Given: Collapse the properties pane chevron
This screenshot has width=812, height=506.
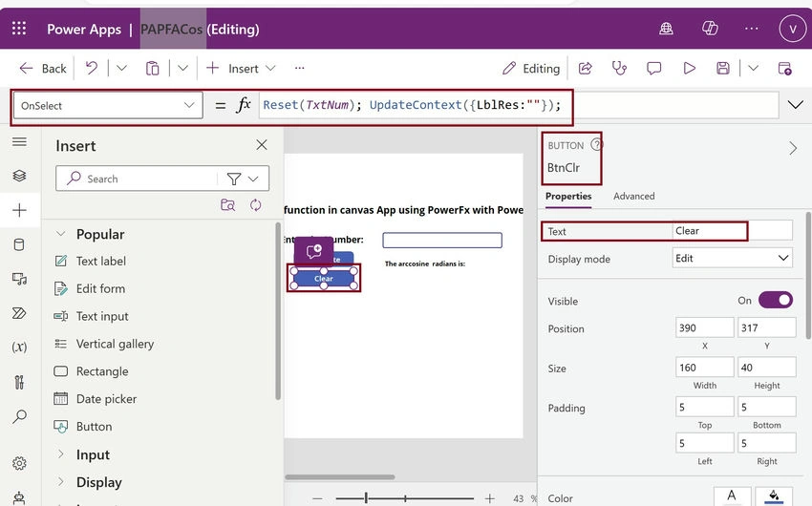Looking at the screenshot, I should (x=793, y=149).
